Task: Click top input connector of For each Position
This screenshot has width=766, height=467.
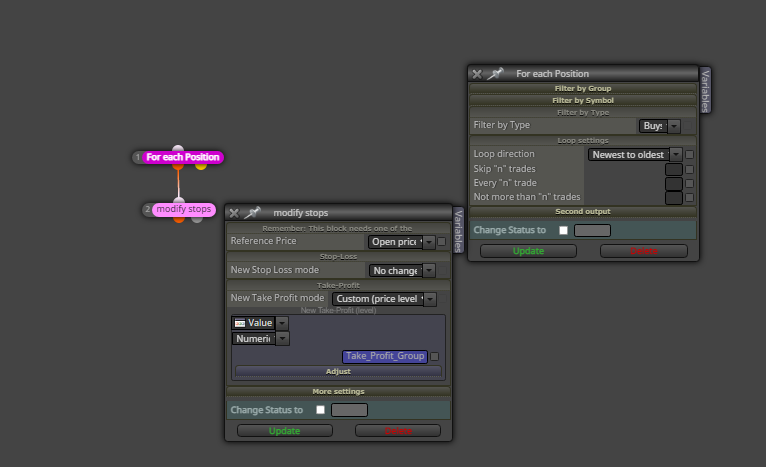Action: click(x=178, y=148)
